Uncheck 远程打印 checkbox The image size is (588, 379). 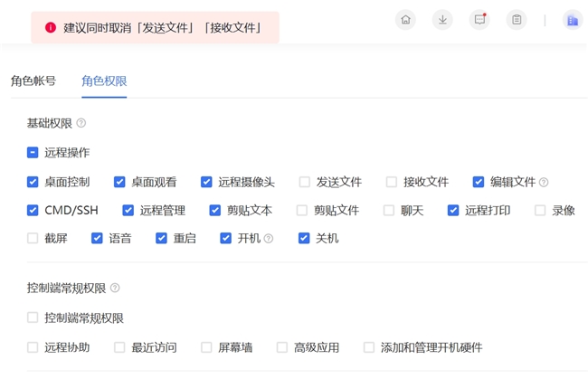[453, 211]
